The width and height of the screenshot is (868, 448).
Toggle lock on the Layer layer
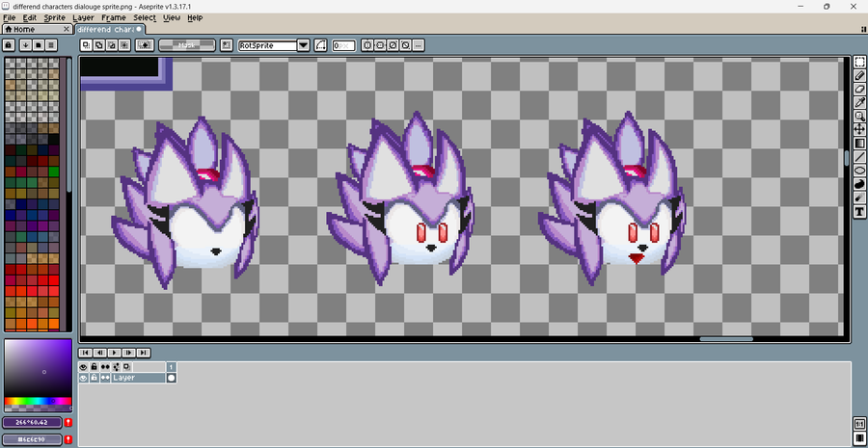(95, 378)
